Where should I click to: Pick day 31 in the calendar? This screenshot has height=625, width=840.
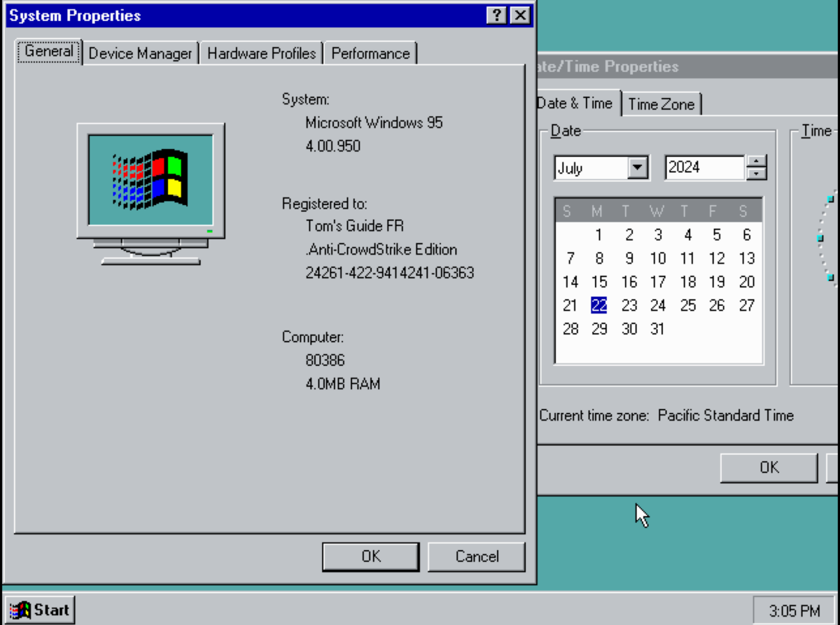coord(657,329)
